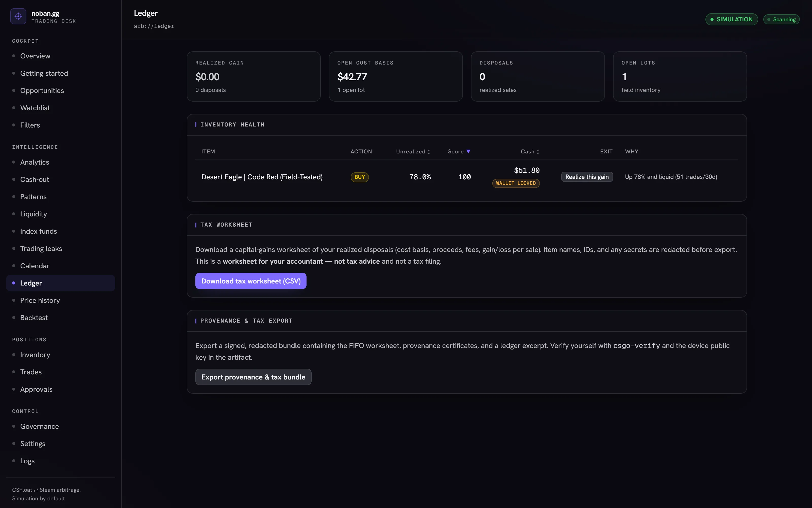The height and width of the screenshot is (508, 812).
Task: Open Approvals in sidebar
Action: point(61,389)
